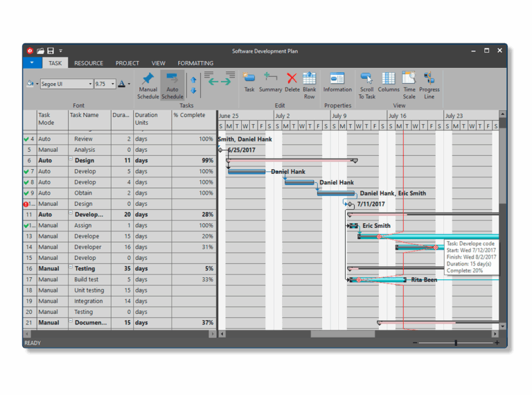Switch to the TASK ribbon tab
Screen dimensions: 532x395
coord(55,63)
